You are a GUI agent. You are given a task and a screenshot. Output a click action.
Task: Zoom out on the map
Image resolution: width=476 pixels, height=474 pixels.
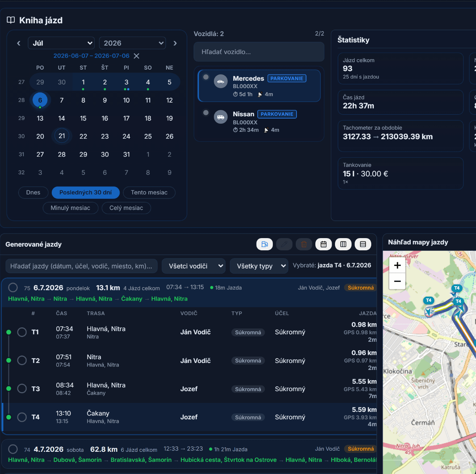tap(398, 281)
